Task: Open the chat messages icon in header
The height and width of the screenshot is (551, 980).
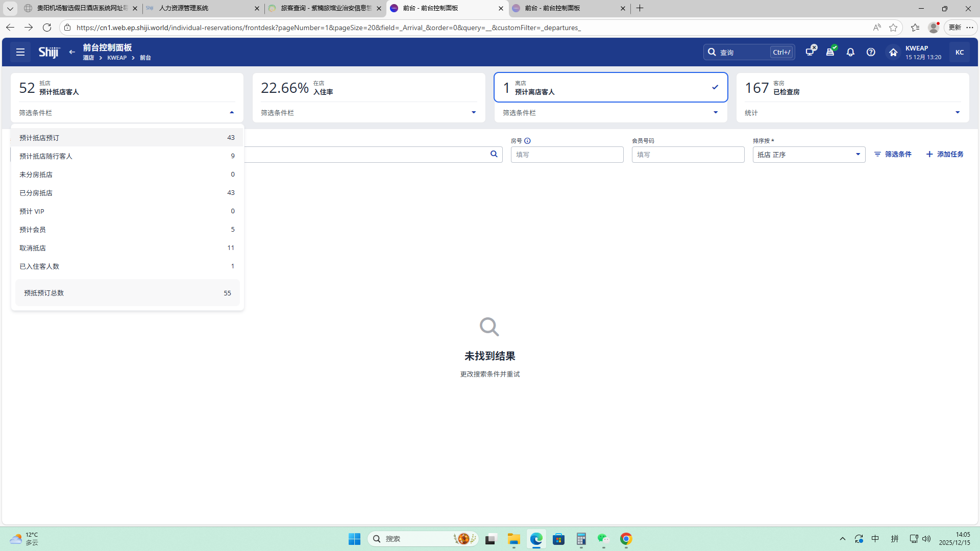Action: [810, 52]
